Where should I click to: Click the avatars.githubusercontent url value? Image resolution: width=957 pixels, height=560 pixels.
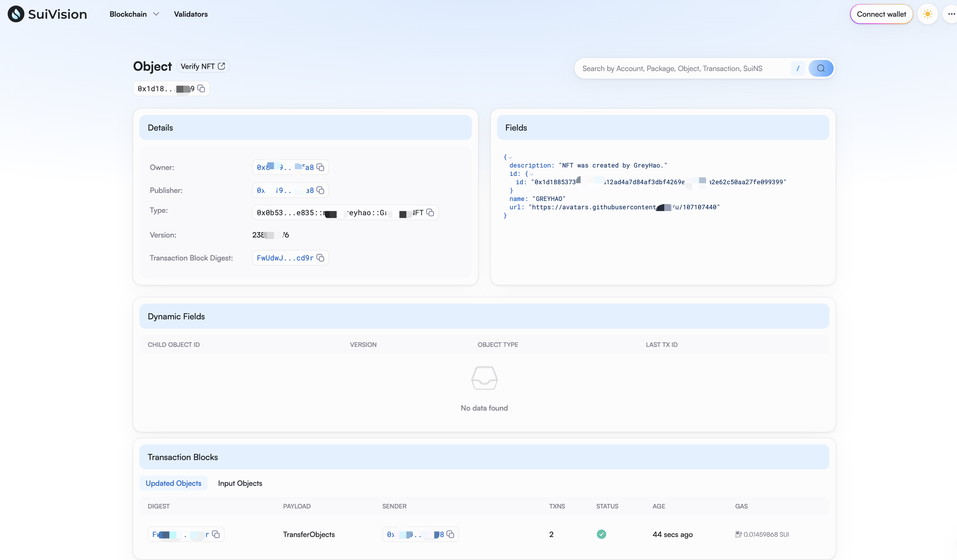pyautogui.click(x=624, y=207)
